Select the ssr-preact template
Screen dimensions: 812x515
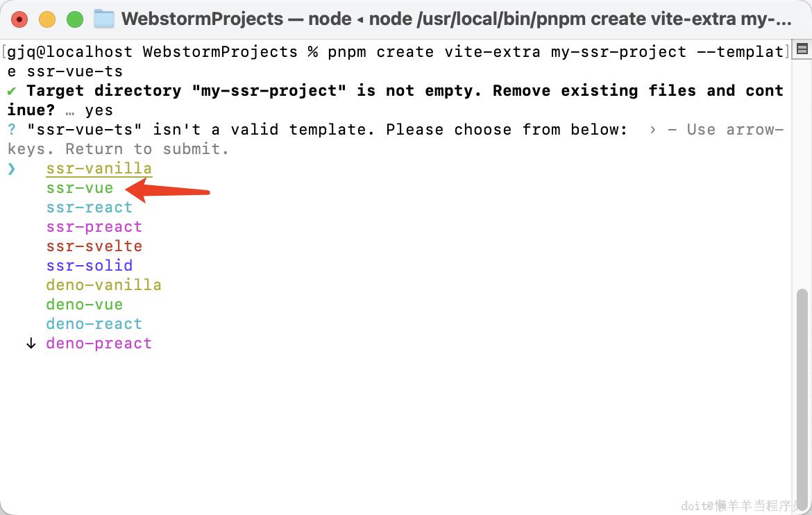click(94, 227)
